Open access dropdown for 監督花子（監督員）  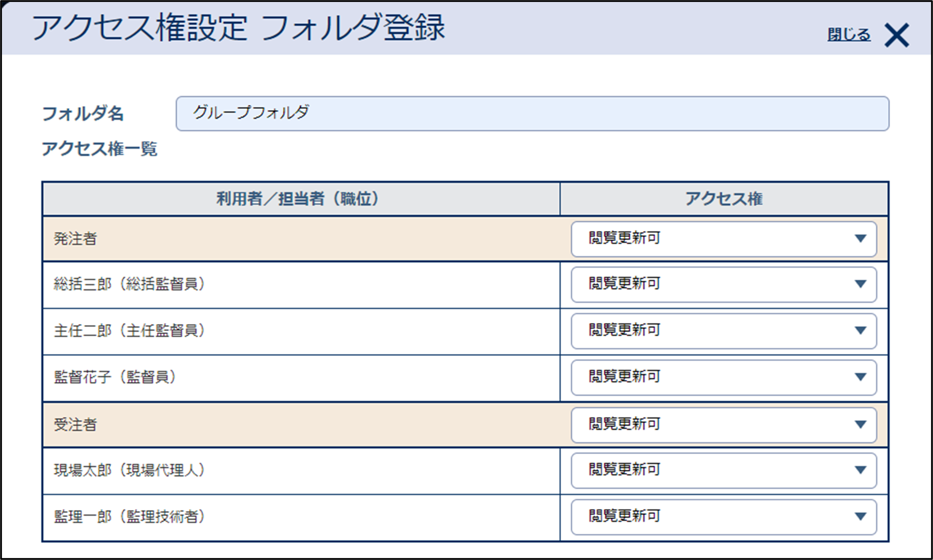723,377
